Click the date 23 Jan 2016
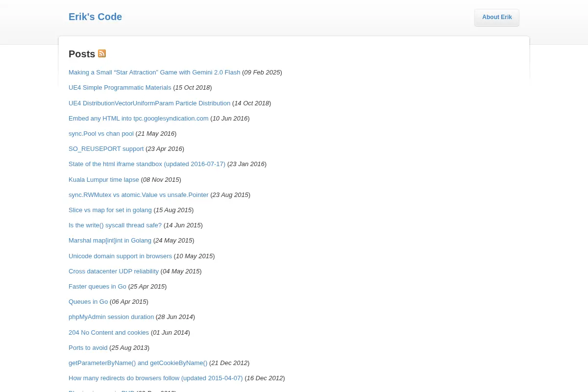The width and height of the screenshot is (588, 392). coord(247,164)
